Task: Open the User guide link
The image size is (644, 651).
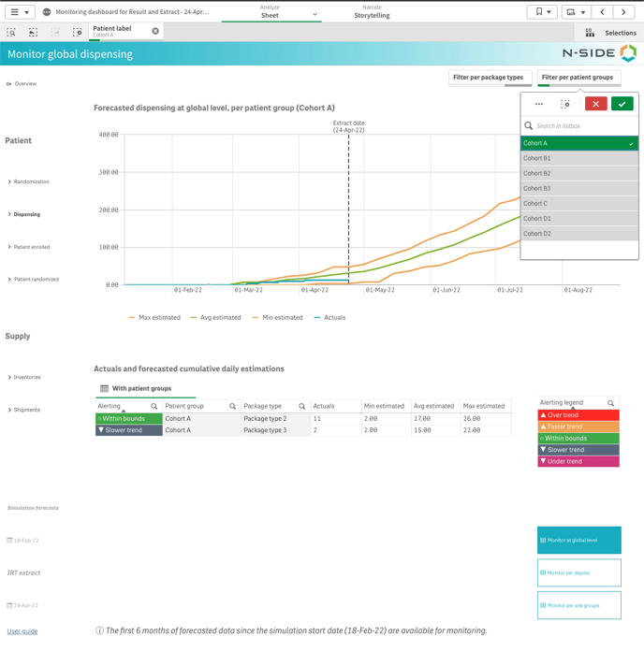Action: [22, 631]
